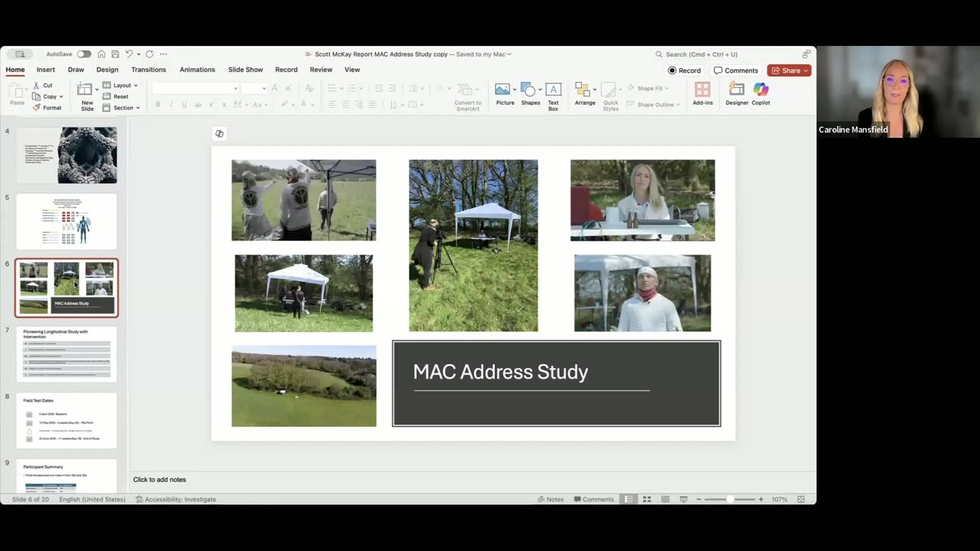
Task: Start Slide Show from status bar icon
Action: click(x=684, y=499)
